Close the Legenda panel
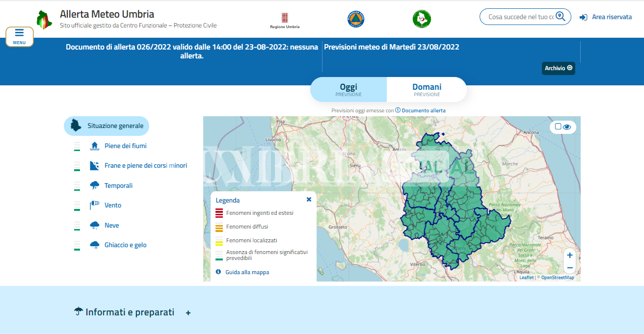Screen dimensions: 644x334 click(x=309, y=200)
